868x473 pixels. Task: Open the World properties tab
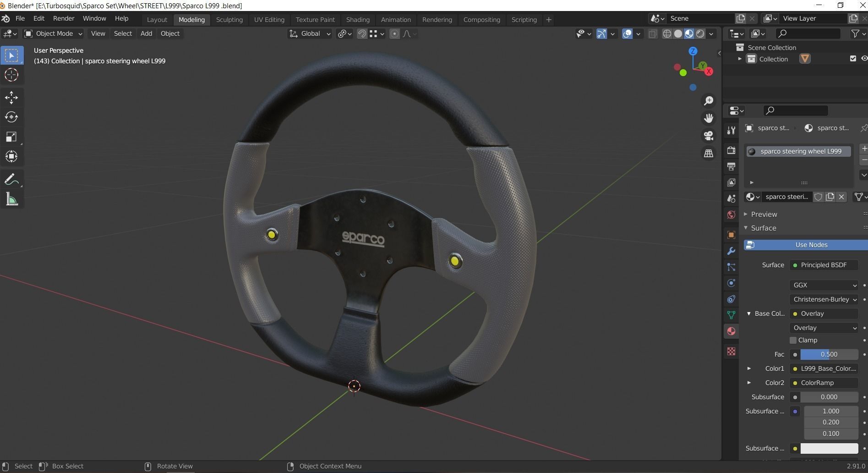click(731, 214)
